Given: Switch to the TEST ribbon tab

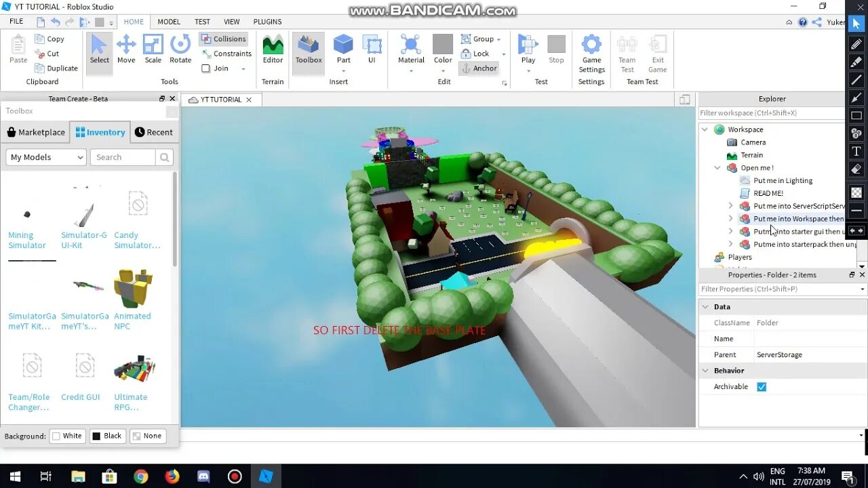Looking at the screenshot, I should [202, 22].
